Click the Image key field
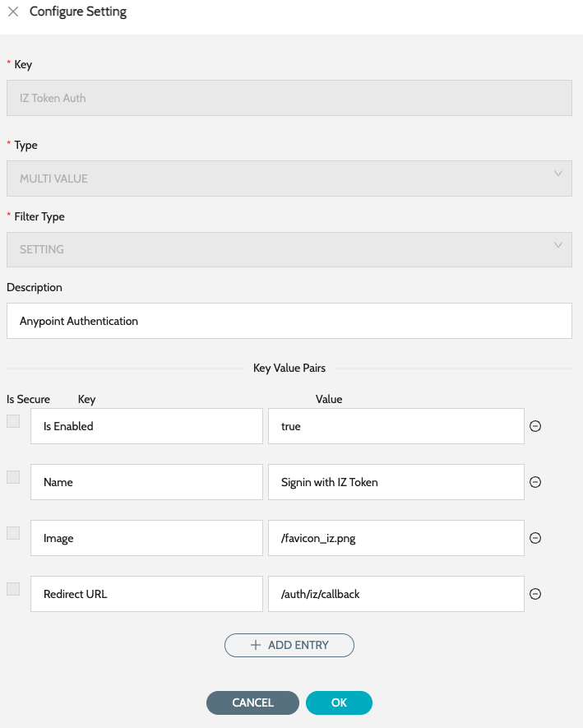 click(146, 538)
